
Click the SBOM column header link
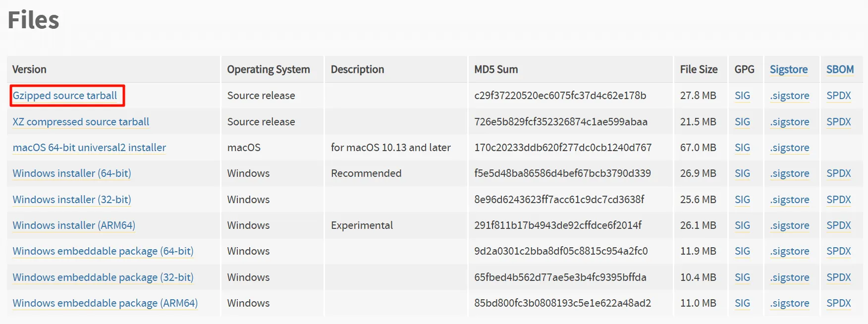click(840, 69)
